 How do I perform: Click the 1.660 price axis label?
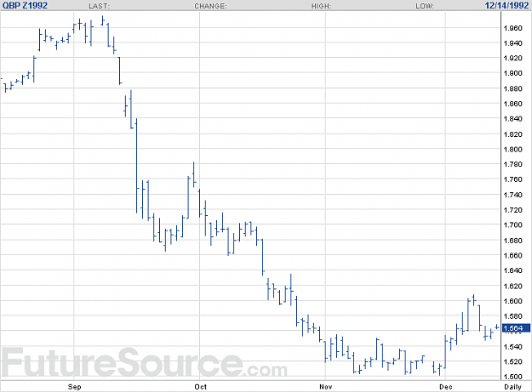pyautogui.click(x=513, y=255)
